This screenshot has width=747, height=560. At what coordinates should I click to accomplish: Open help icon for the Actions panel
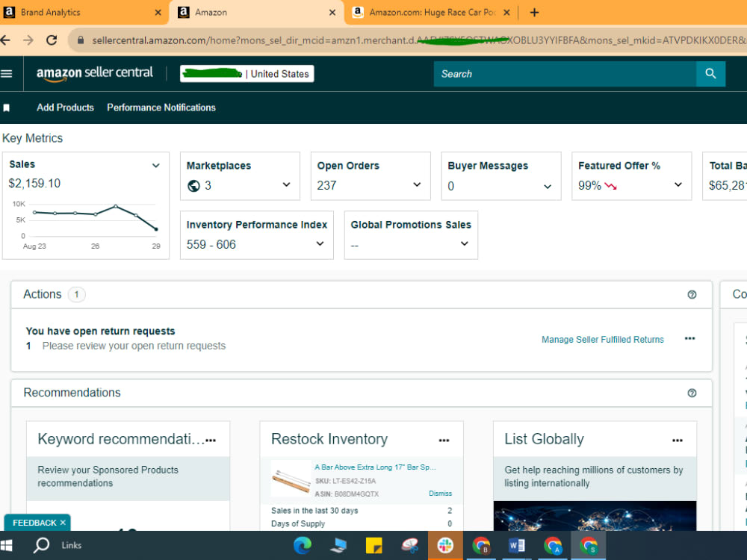click(692, 295)
